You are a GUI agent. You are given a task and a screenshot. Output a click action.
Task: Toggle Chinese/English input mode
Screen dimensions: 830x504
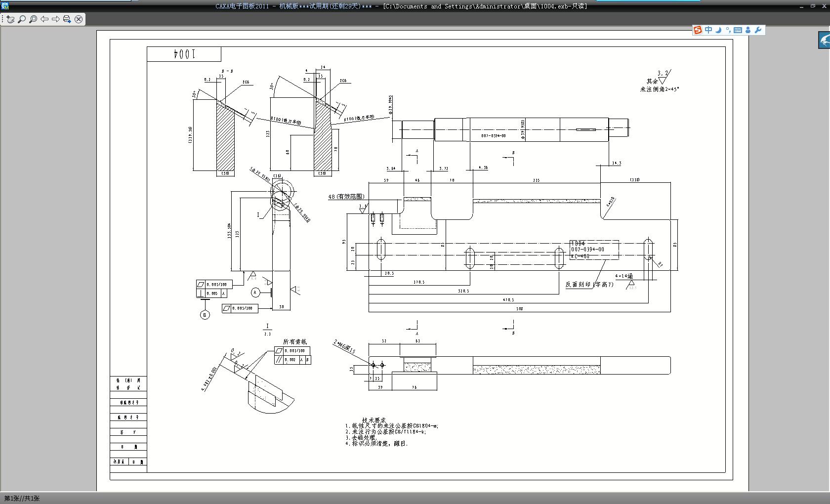(708, 30)
